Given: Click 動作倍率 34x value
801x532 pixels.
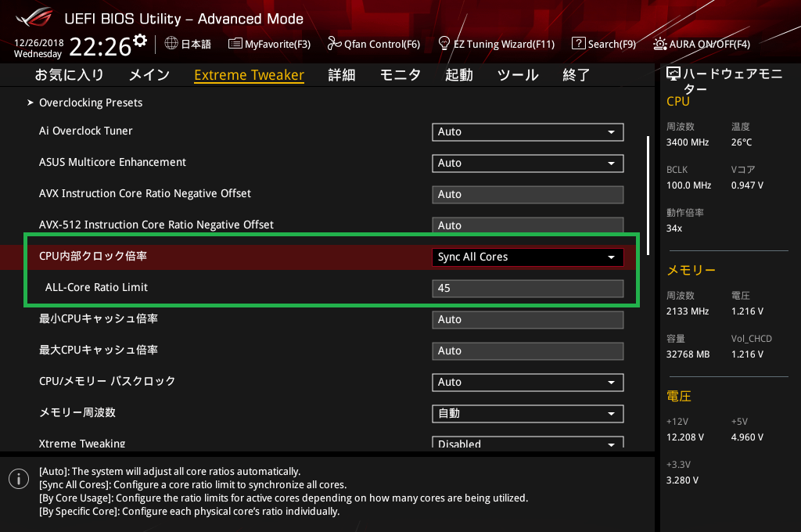Looking at the screenshot, I should [673, 228].
